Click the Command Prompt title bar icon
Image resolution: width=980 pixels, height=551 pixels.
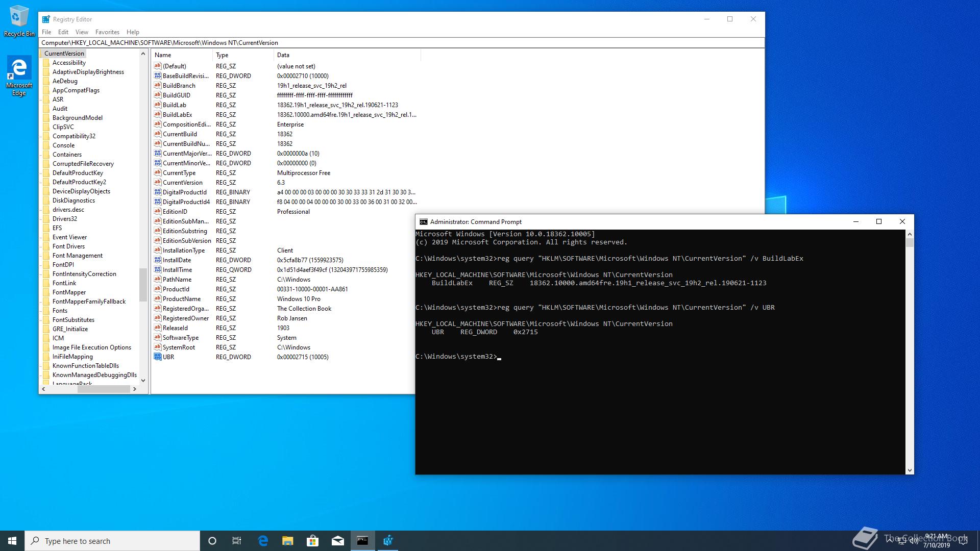[423, 222]
